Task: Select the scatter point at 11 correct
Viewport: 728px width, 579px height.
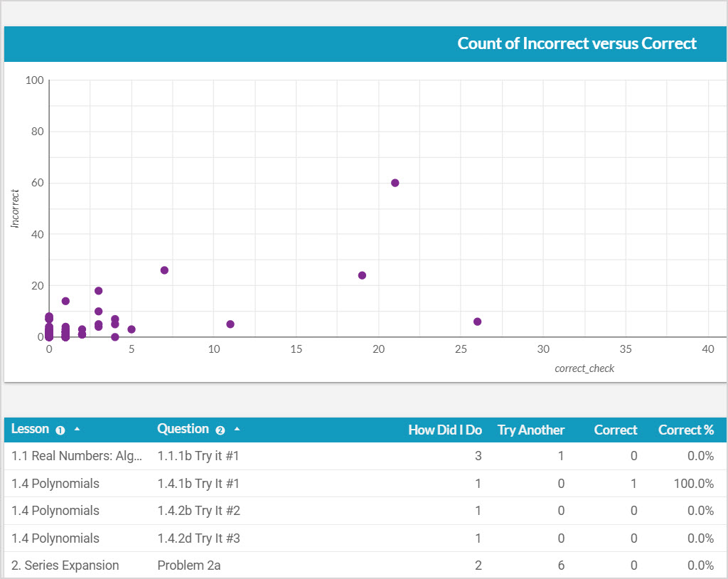Action: tap(230, 324)
